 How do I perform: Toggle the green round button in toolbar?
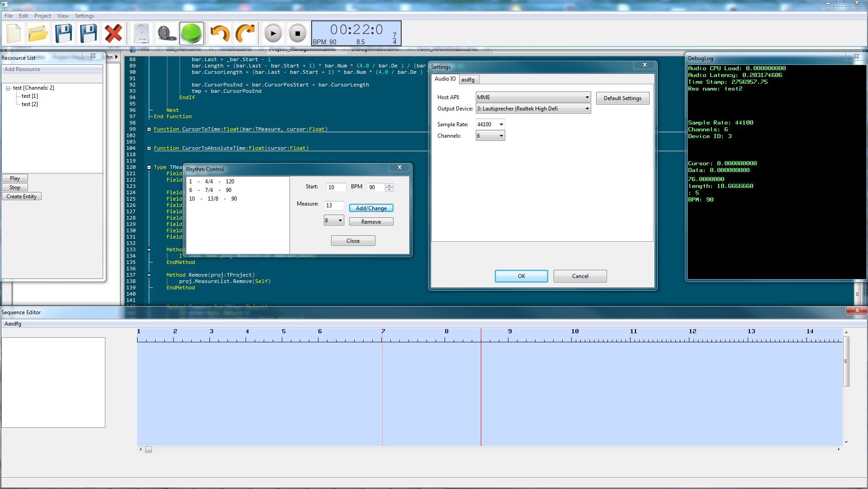pos(191,34)
